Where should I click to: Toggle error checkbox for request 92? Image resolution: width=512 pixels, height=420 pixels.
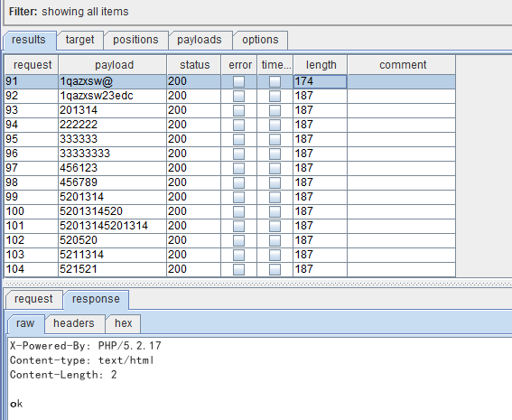[239, 96]
